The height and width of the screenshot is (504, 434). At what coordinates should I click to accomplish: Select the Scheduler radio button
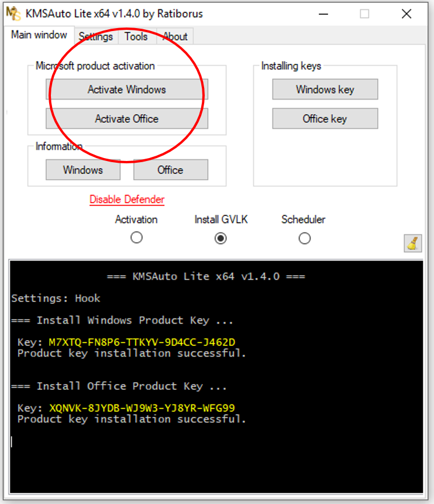(305, 238)
